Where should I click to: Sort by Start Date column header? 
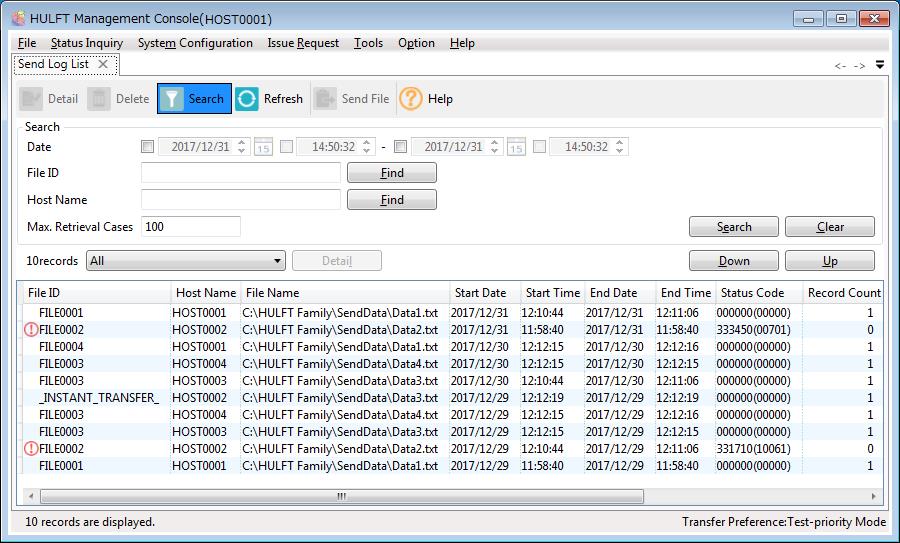point(485,293)
